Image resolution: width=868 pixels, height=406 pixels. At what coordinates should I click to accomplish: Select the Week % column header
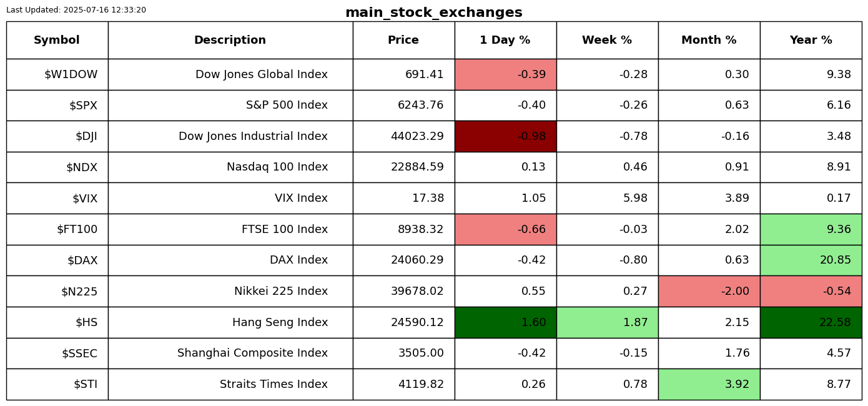607,41
